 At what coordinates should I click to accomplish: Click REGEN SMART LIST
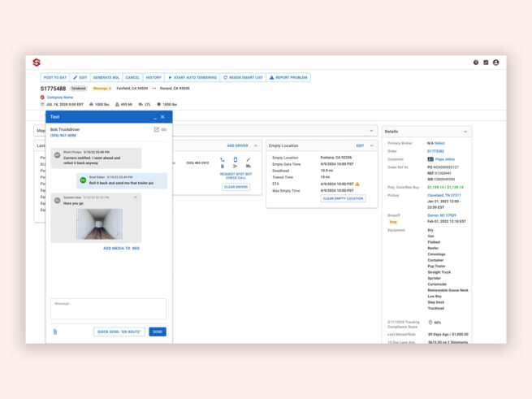[243, 77]
